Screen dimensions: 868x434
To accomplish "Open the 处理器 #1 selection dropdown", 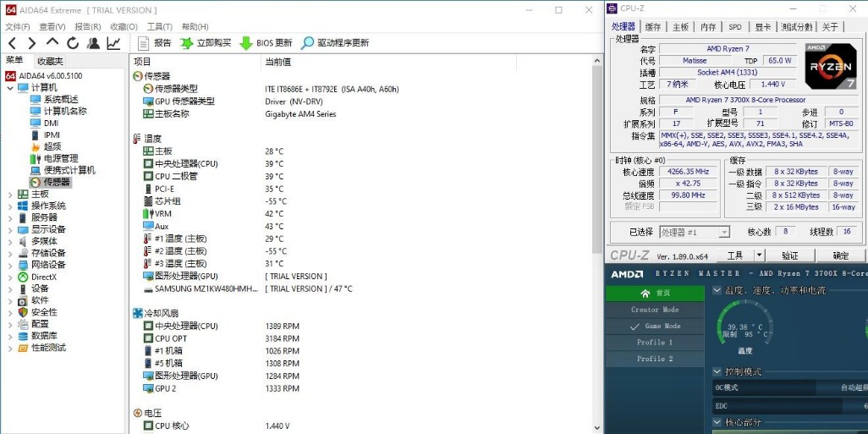I will 695,233.
